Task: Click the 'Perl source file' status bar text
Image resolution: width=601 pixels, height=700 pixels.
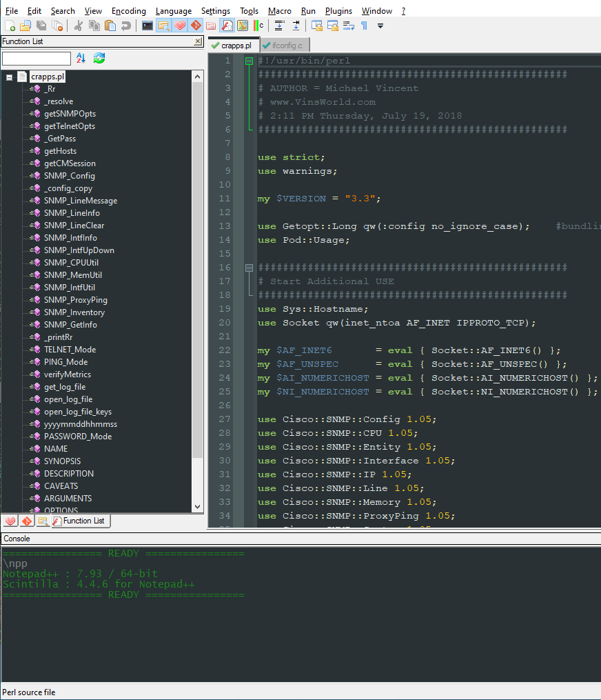Action: pos(29,692)
